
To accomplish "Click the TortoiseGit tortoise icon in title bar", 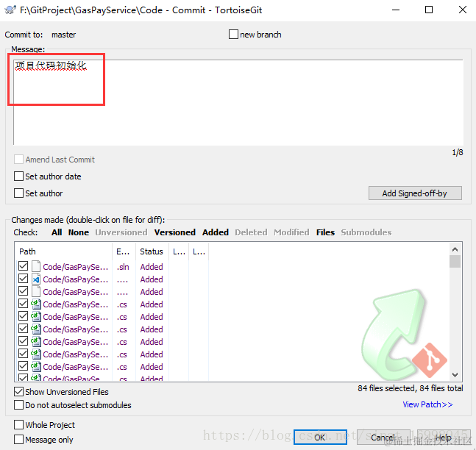I will tap(10, 10).
